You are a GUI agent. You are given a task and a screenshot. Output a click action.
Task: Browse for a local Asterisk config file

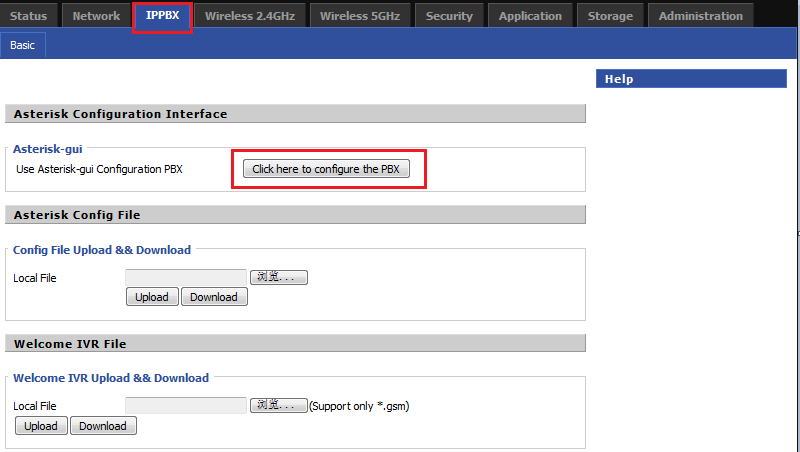[x=279, y=277]
